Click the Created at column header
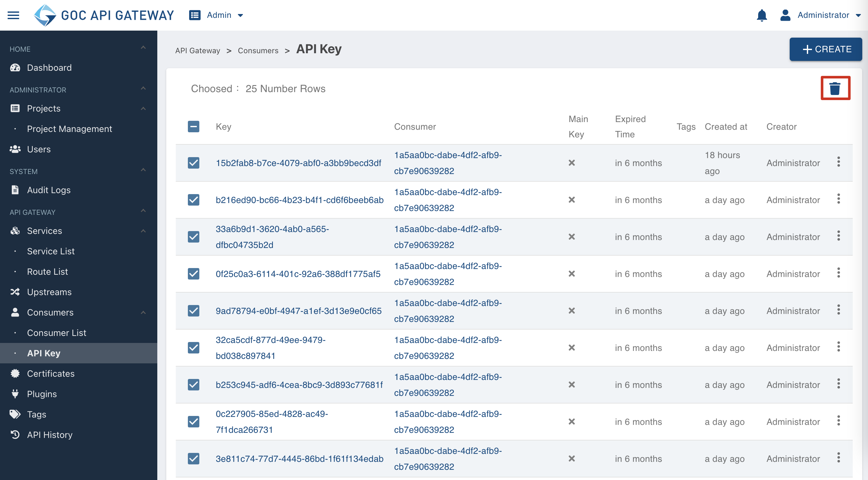This screenshot has width=868, height=480. 726,127
